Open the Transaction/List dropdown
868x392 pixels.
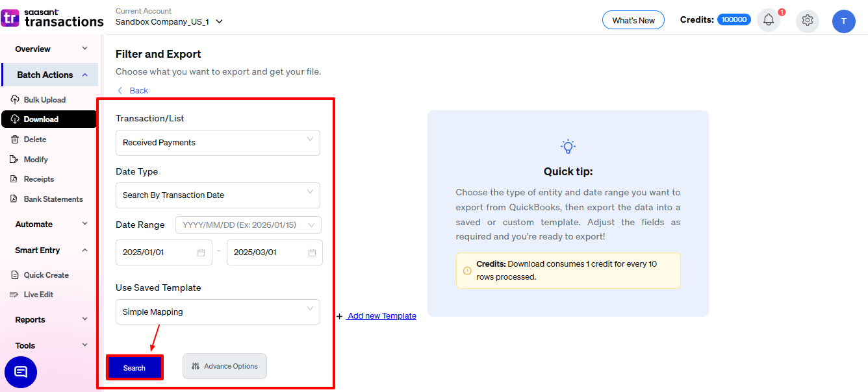218,143
